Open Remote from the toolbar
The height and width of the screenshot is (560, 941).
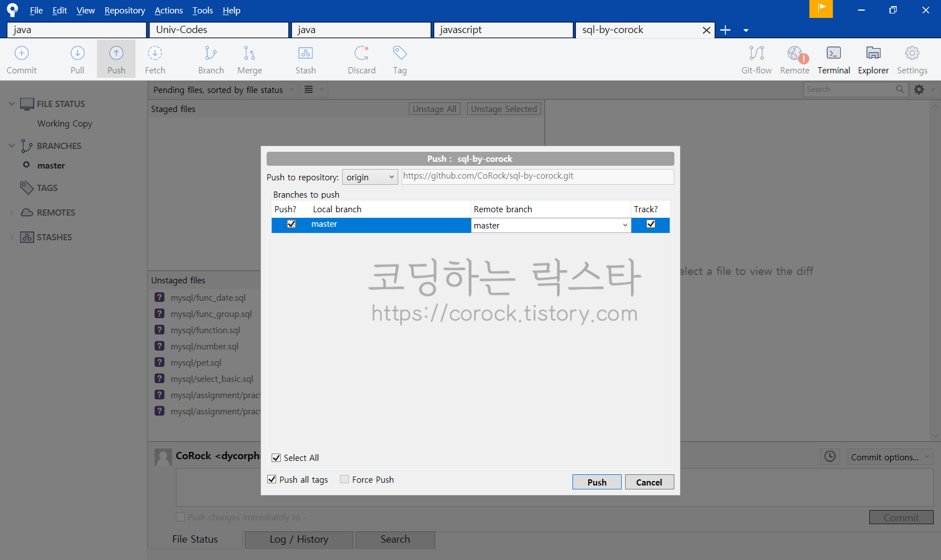click(x=794, y=59)
